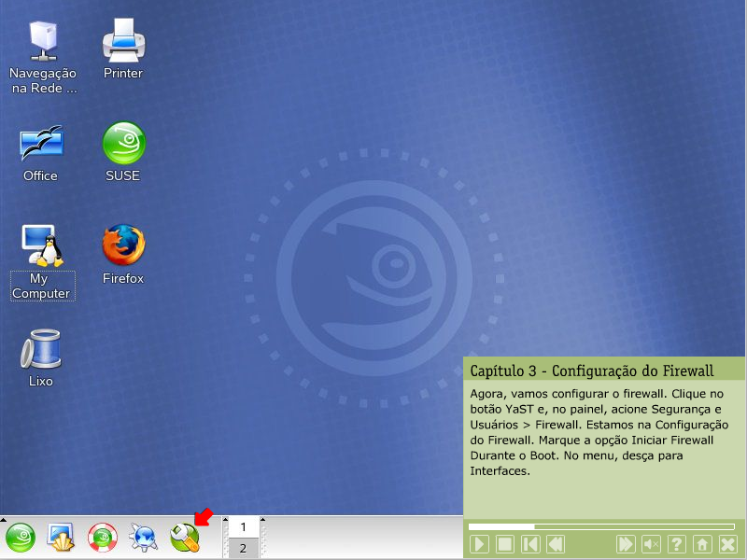Open My Computer desktop icon
747x560 pixels.
pos(41,247)
